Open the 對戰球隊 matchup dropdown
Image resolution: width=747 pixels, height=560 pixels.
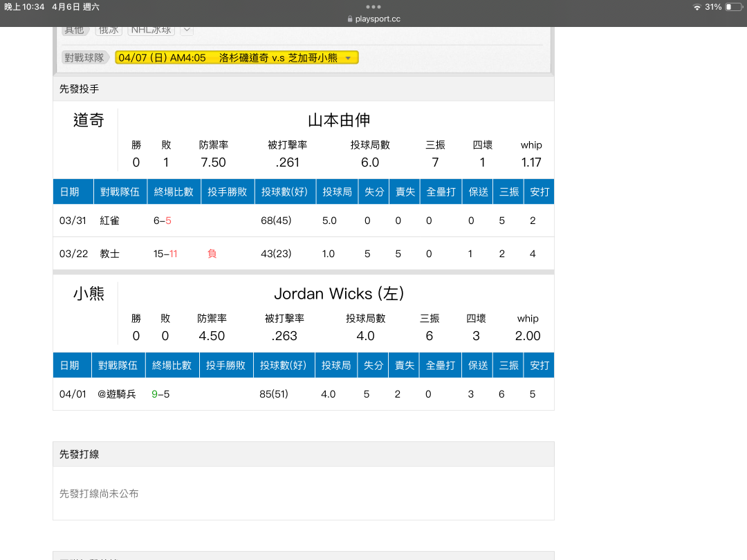coord(237,57)
